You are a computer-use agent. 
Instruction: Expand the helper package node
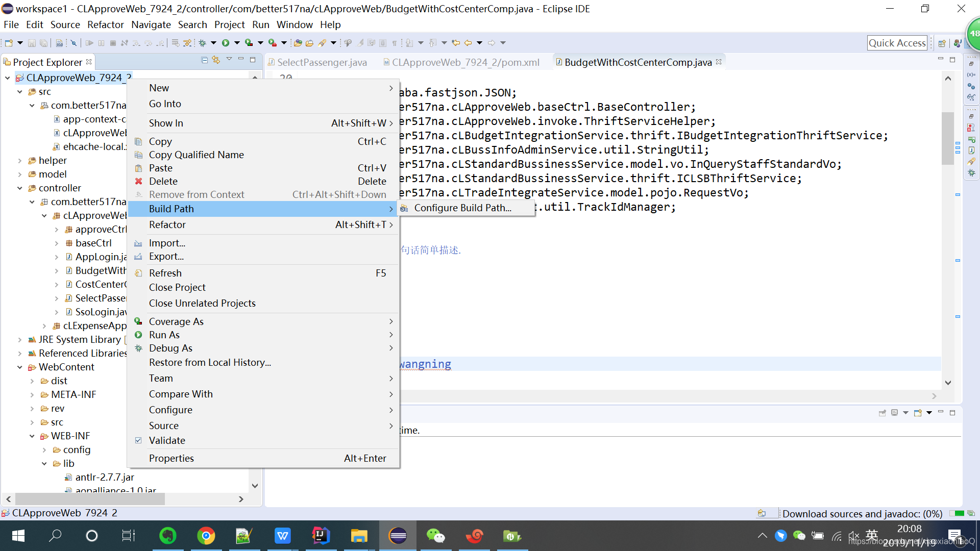20,160
